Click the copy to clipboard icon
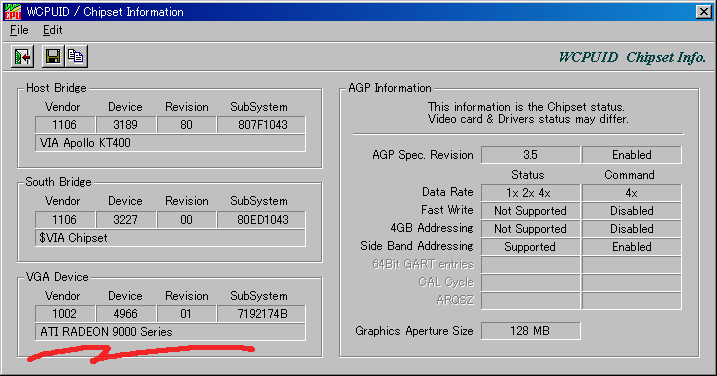717x376 pixels. click(x=76, y=57)
